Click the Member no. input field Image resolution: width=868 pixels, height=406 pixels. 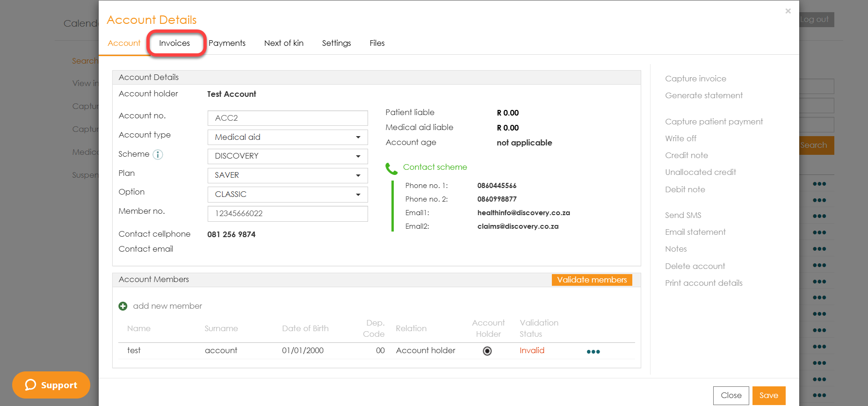287,214
